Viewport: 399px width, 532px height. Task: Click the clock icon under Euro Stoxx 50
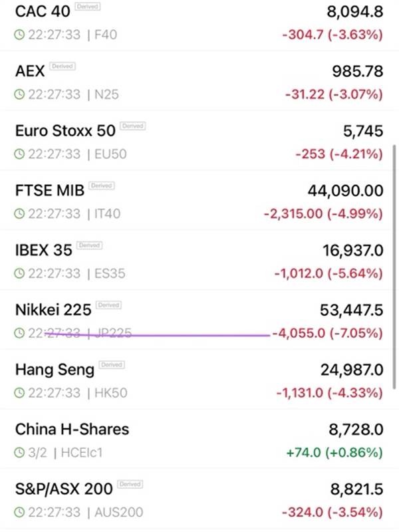19,154
